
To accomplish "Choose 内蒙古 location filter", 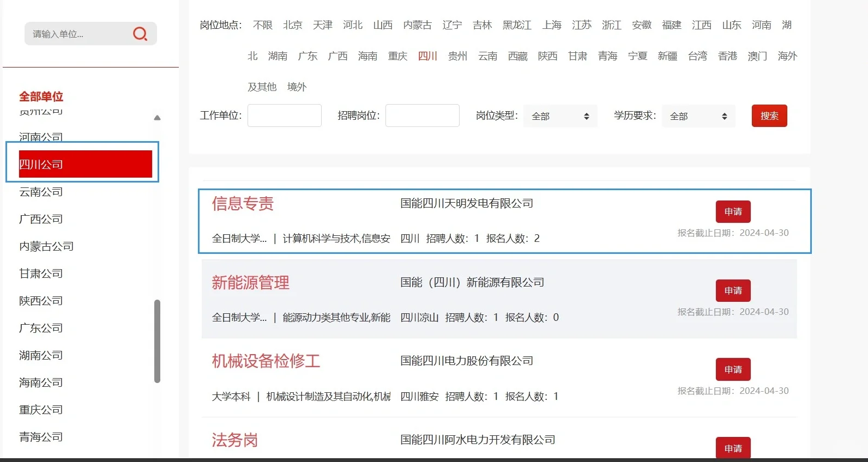I will (418, 25).
